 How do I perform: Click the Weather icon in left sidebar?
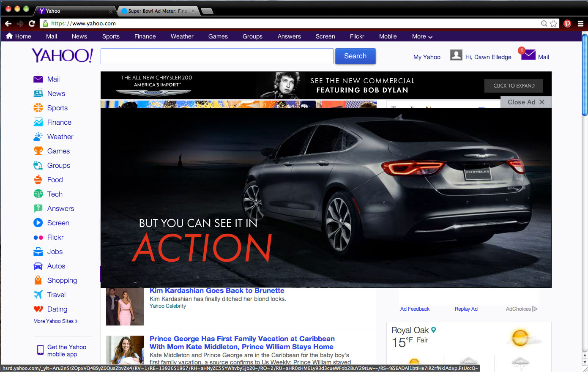click(x=38, y=137)
